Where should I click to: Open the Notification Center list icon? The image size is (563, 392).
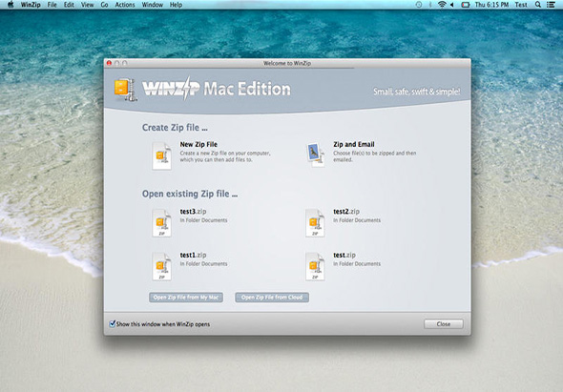click(x=551, y=5)
